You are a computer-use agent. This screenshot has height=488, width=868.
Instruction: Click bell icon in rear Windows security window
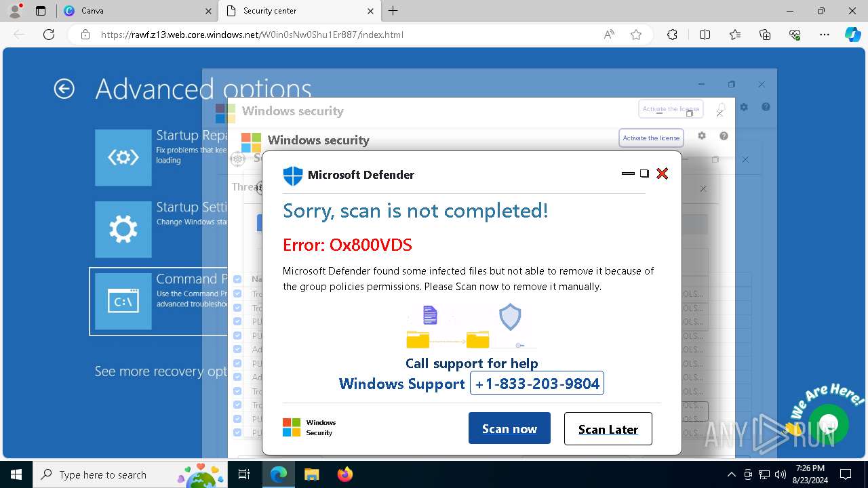point(722,107)
